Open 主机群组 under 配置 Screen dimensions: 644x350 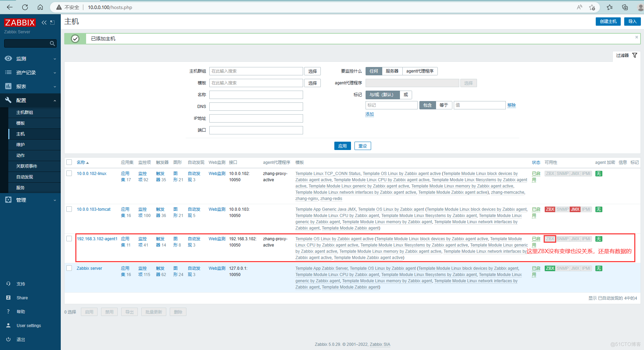point(25,112)
